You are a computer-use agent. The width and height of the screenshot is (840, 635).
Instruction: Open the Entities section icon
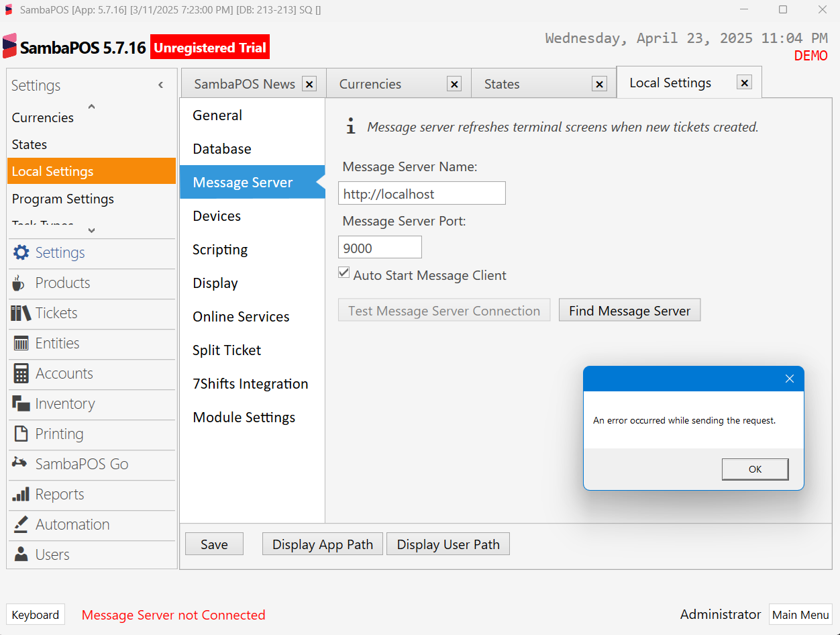pyautogui.click(x=21, y=343)
